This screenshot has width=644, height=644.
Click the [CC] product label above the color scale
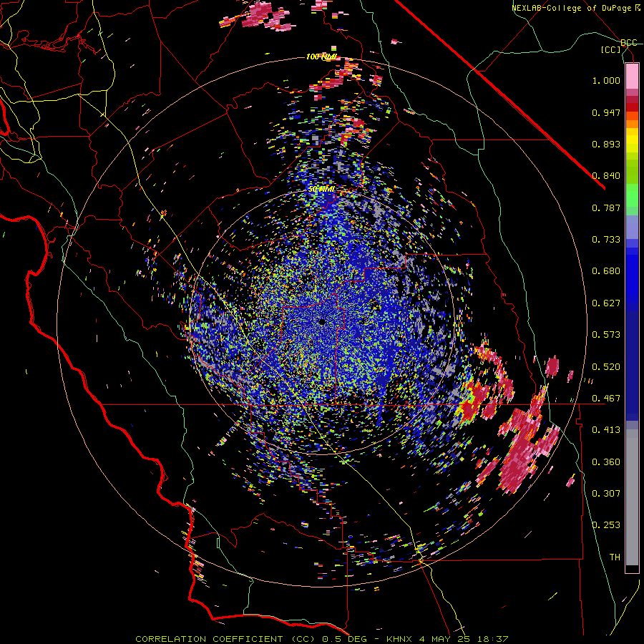[611, 49]
